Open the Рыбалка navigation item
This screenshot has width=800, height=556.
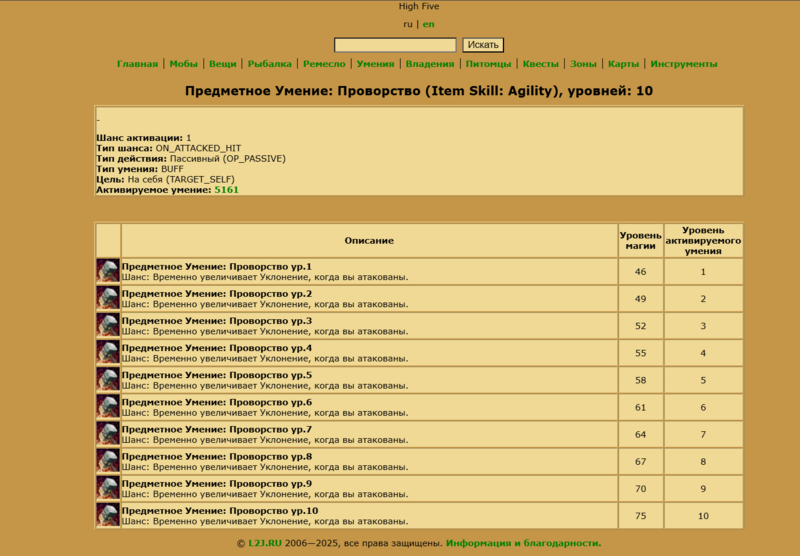coord(270,64)
